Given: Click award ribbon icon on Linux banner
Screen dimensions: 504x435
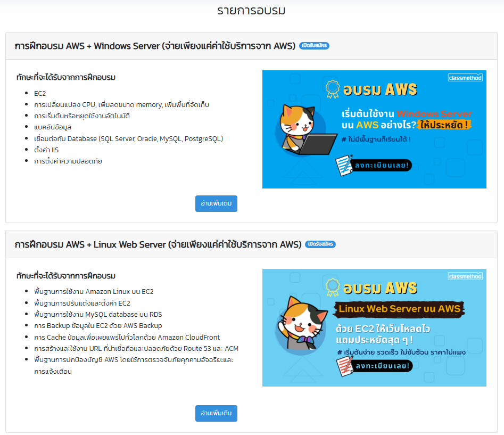Looking at the screenshot, I should tap(332, 288).
